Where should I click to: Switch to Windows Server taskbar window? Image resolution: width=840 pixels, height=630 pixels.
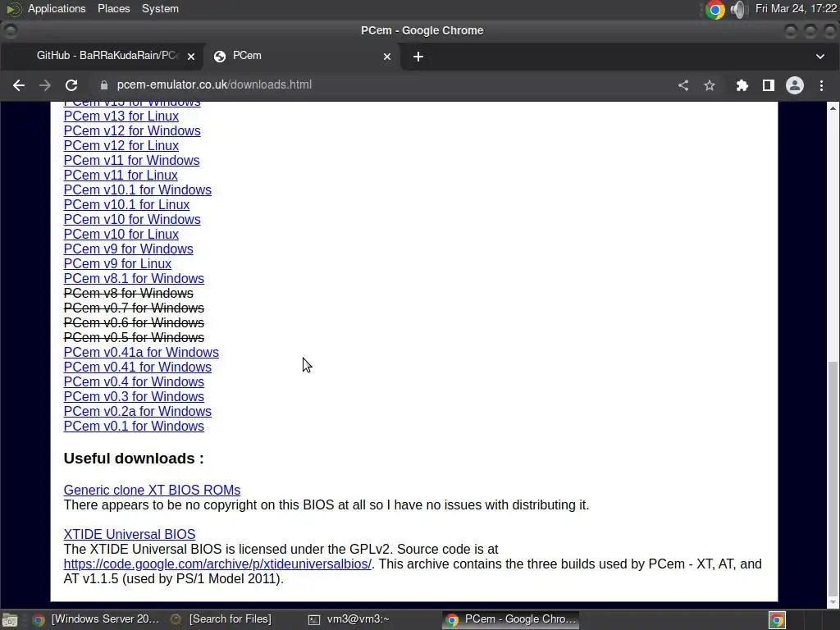click(x=97, y=619)
